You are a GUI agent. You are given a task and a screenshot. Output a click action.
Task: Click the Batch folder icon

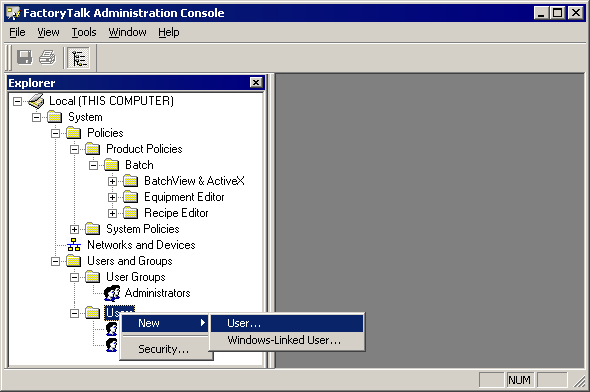(111, 165)
